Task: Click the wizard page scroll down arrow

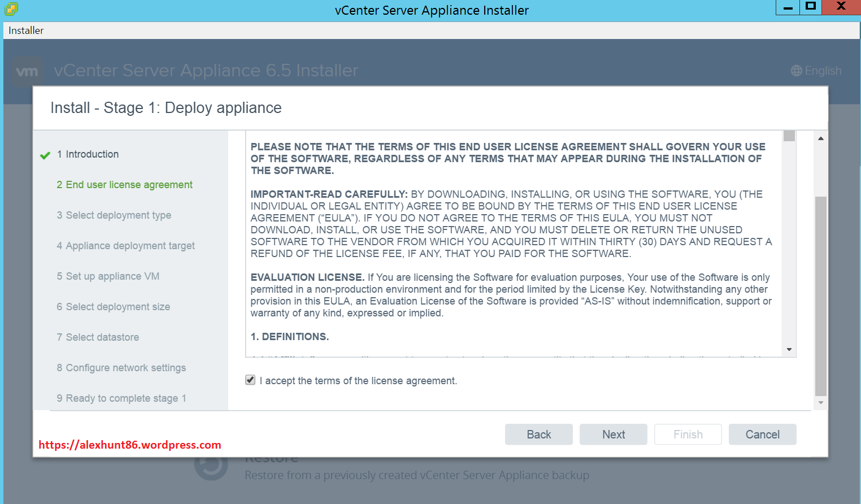Action: (x=821, y=403)
